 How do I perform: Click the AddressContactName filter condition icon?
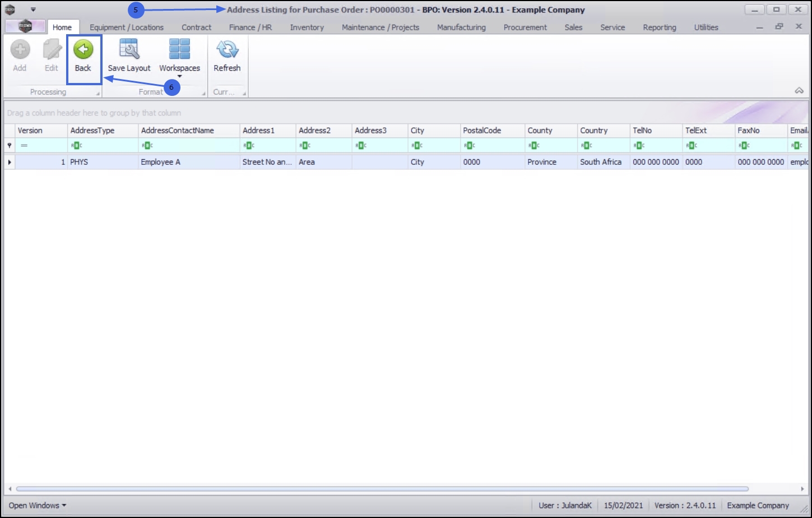(x=146, y=146)
